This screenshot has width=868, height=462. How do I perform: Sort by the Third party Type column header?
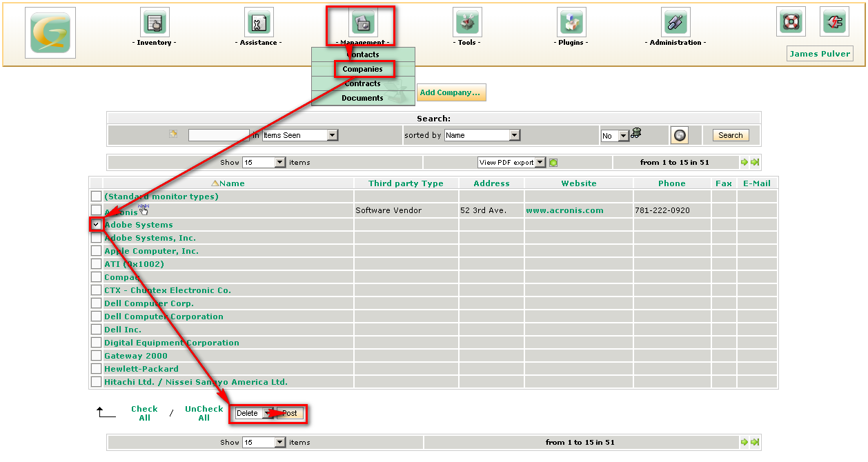(x=406, y=183)
